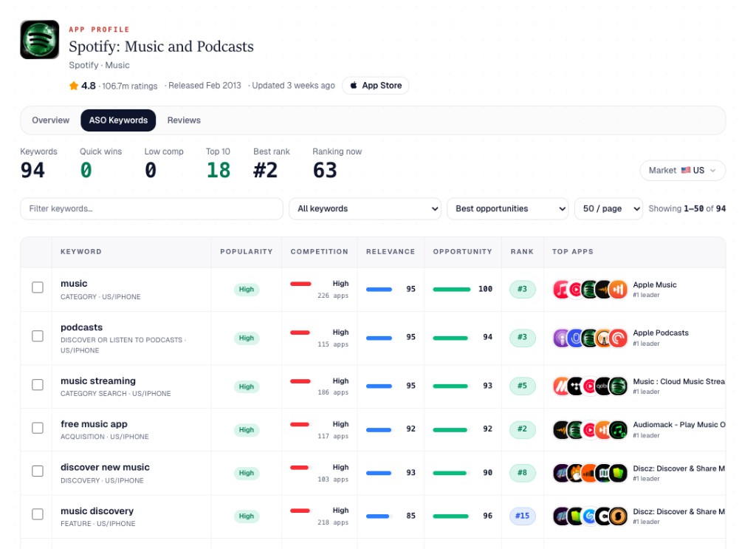Tick the music discovery row checkbox
Screen dimensions: 756x549
point(38,514)
